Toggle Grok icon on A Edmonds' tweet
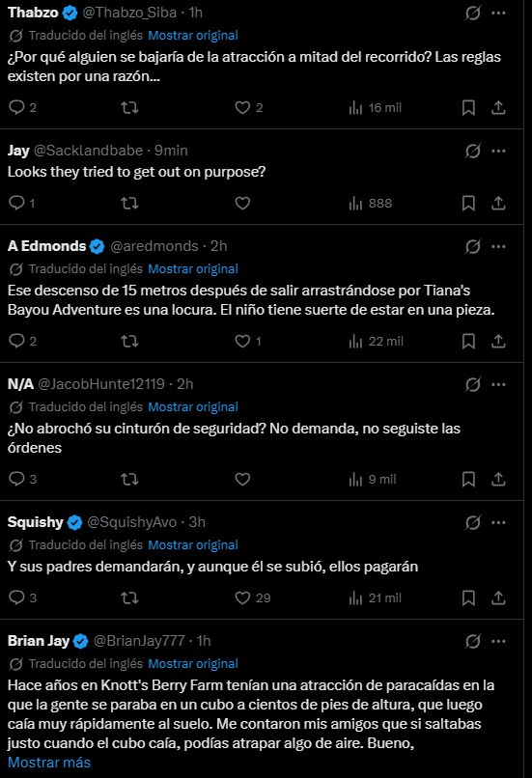Image resolution: width=532 pixels, height=778 pixels. (x=472, y=246)
